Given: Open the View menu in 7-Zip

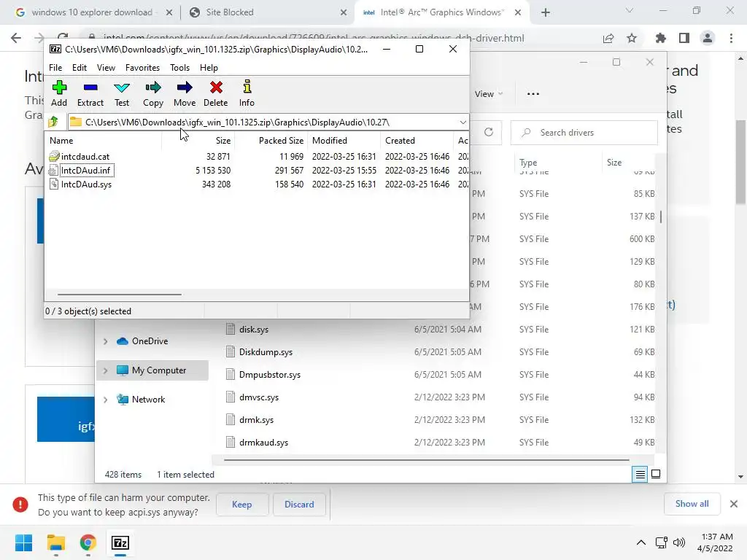Looking at the screenshot, I should [106, 68].
